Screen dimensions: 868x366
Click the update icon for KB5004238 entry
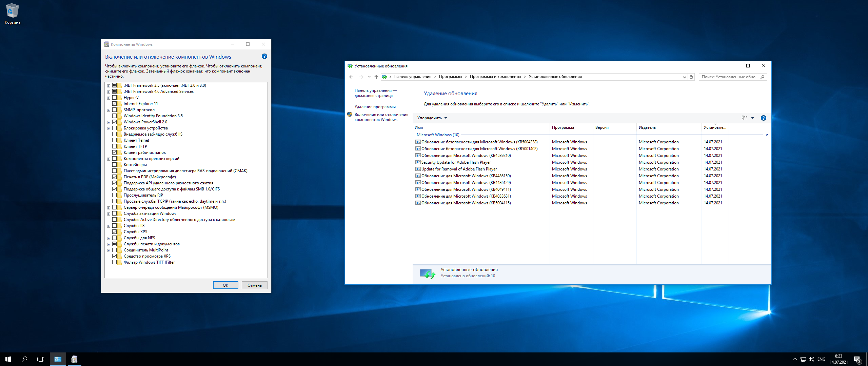[x=418, y=142]
